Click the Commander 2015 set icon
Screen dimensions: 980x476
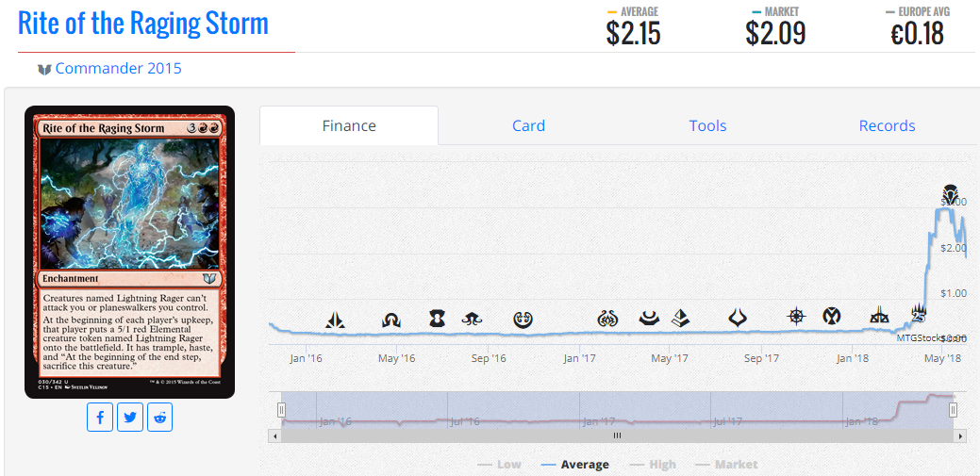44,69
